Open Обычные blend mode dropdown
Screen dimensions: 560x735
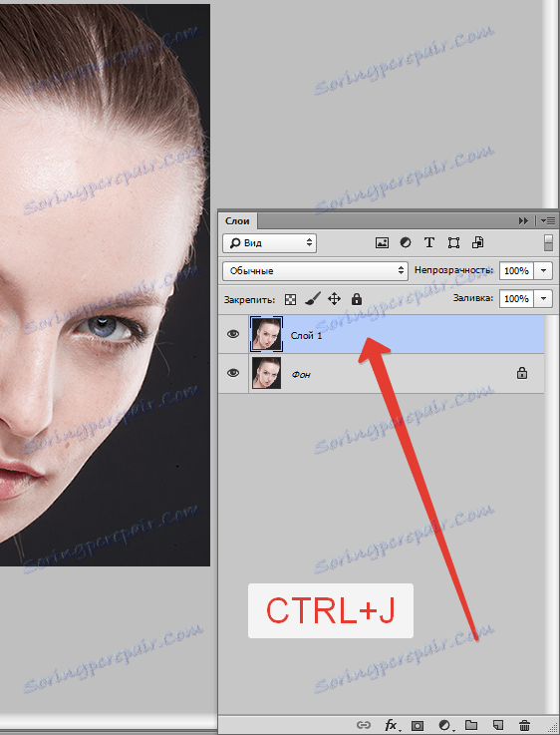[315, 271]
